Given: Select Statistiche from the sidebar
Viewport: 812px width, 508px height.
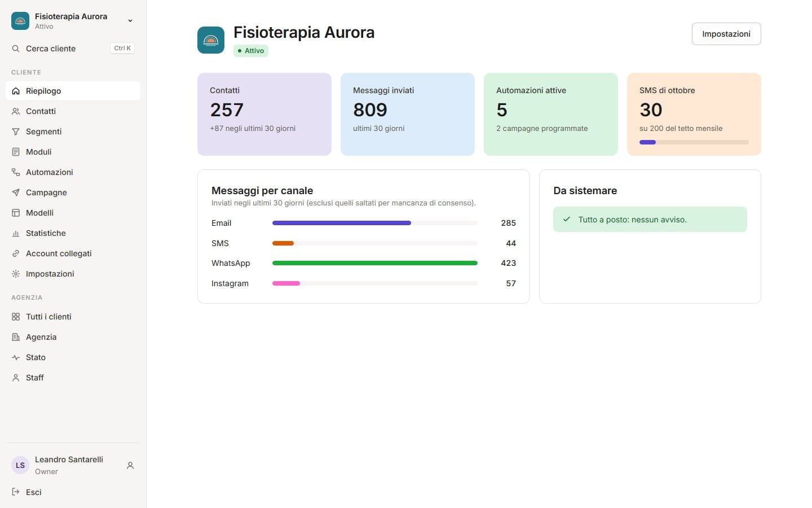Looking at the screenshot, I should coord(73,233).
